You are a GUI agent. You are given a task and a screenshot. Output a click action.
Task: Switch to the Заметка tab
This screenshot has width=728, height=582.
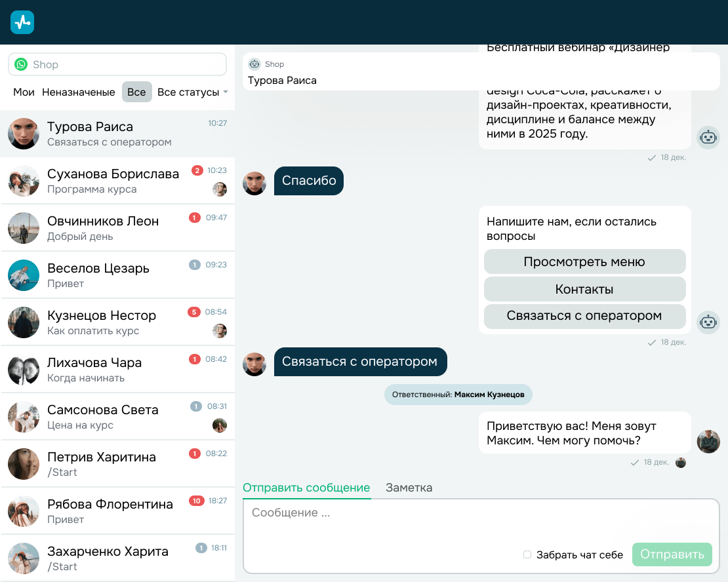409,488
